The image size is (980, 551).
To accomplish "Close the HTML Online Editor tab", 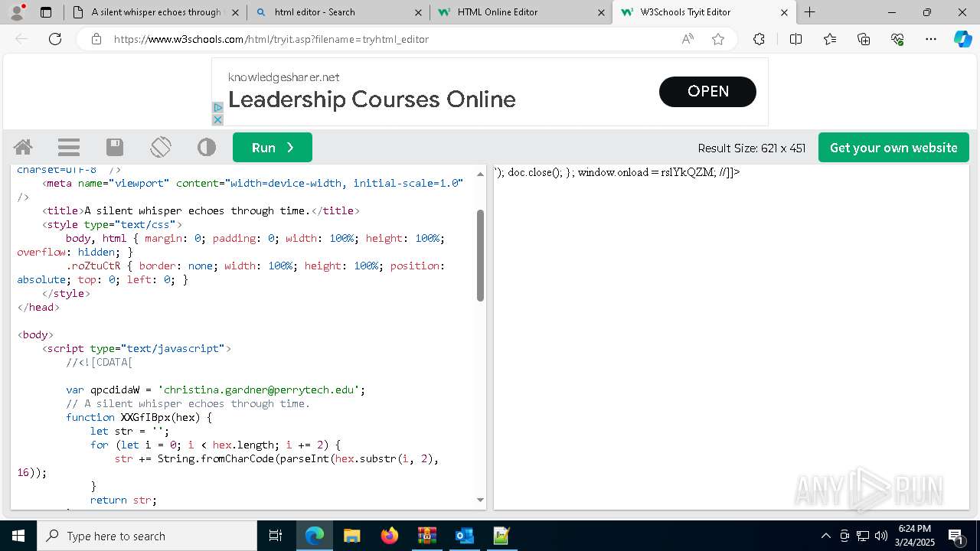I will (600, 12).
